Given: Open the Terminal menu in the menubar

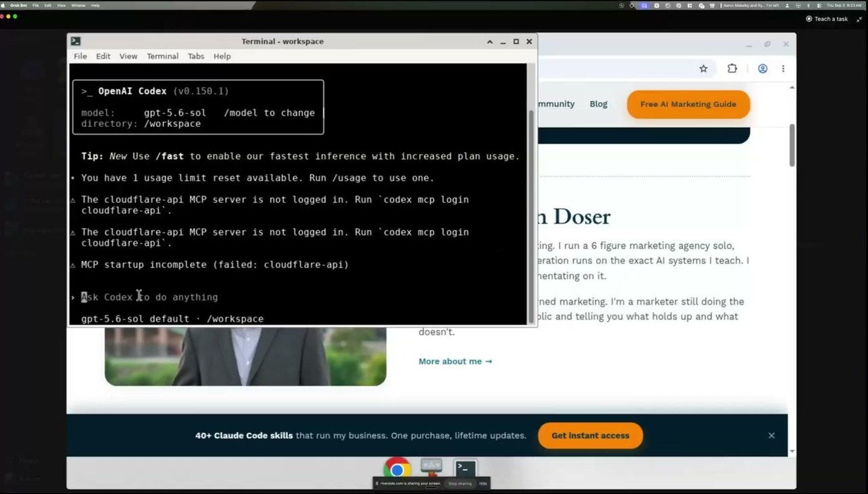Looking at the screenshot, I should pyautogui.click(x=163, y=56).
